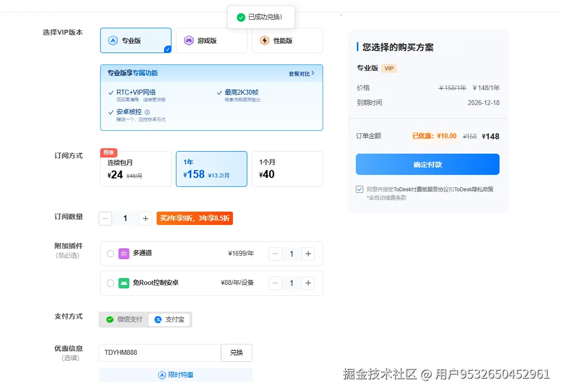Click the icon beside 限时特惠
The width and height of the screenshot is (561, 392).
coord(162,375)
